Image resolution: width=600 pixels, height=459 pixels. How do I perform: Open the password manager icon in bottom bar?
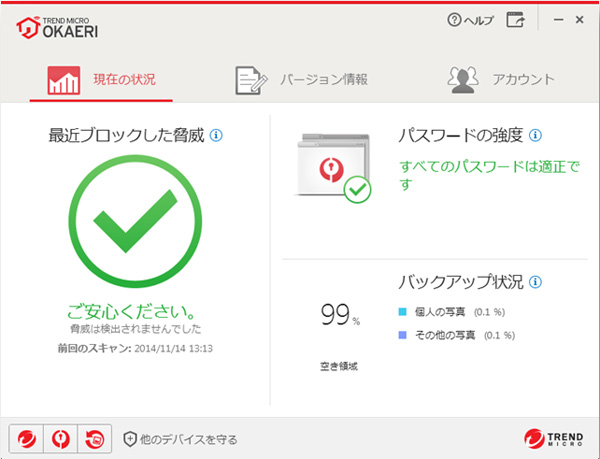pyautogui.click(x=60, y=438)
